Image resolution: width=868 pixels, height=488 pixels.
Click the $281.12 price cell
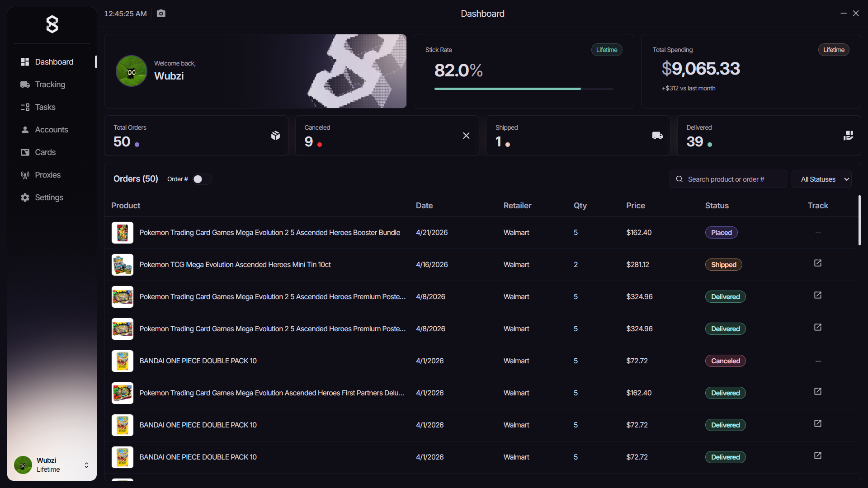click(637, 265)
